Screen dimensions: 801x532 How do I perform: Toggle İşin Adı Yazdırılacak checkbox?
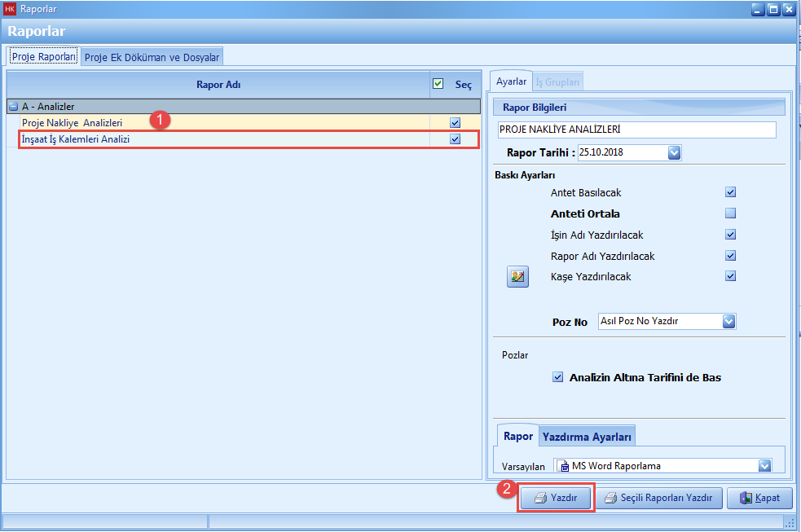point(730,235)
